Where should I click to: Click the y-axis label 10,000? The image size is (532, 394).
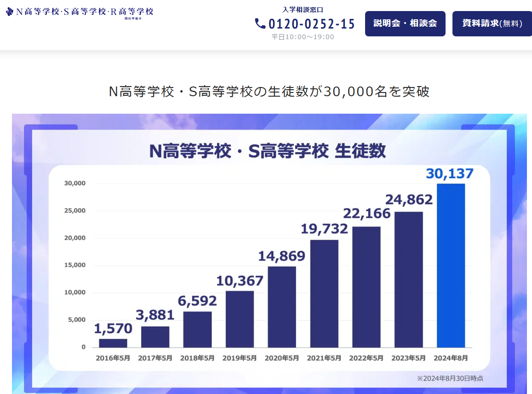(75, 292)
